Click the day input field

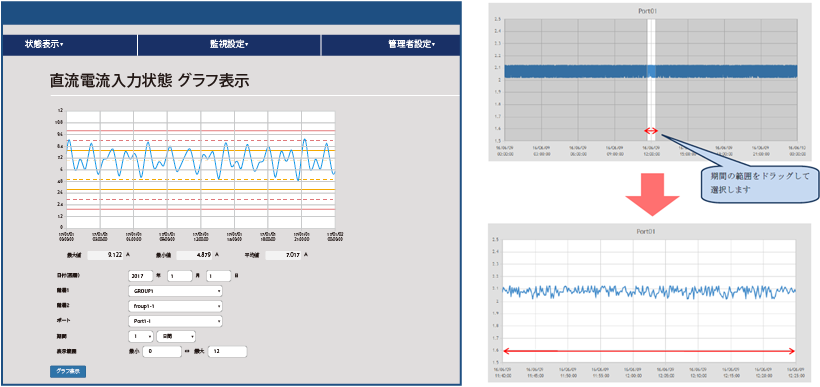[x=219, y=276]
